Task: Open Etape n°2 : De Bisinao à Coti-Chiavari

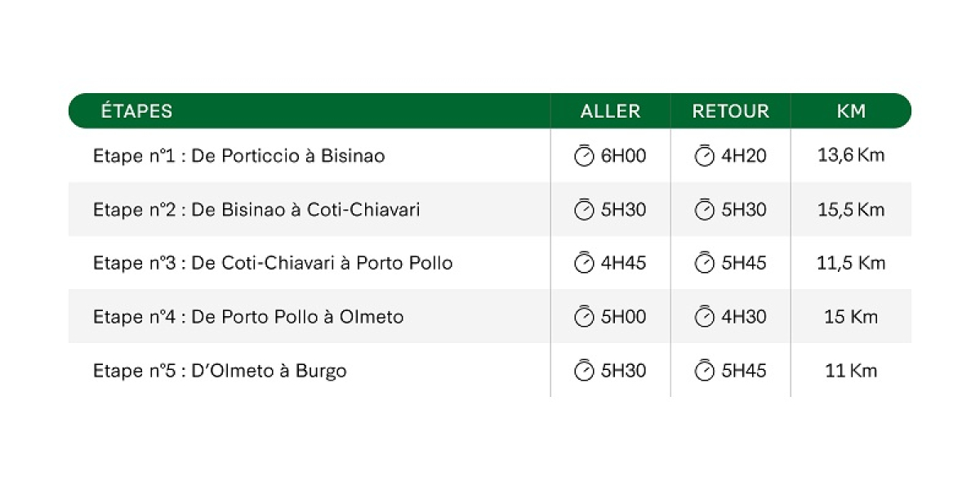Action: pos(256,209)
